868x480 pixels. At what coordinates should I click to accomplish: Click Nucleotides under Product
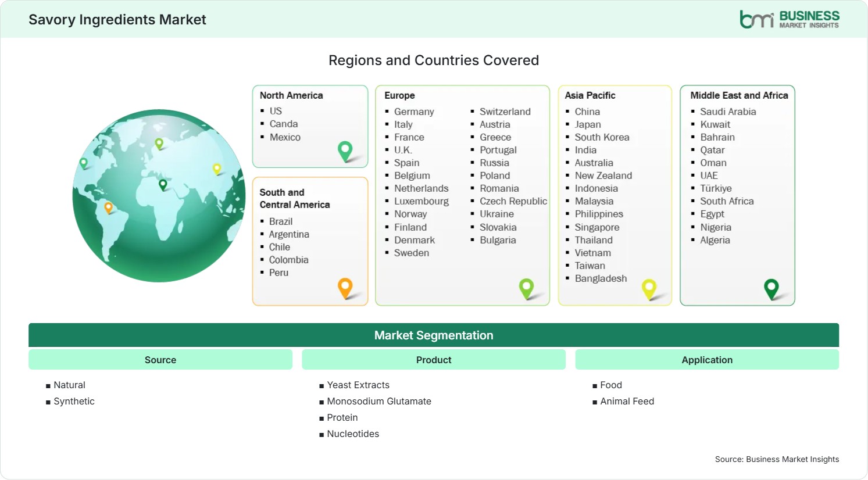[x=353, y=434]
